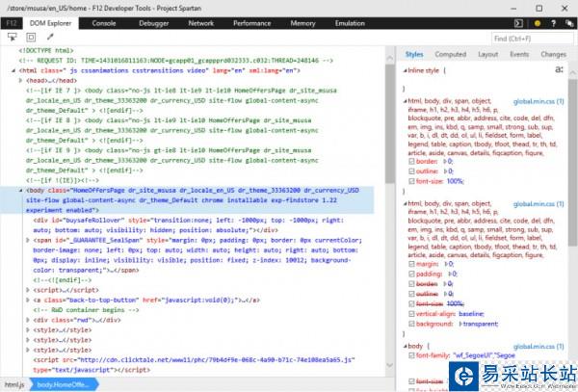578x392 pixels.
Task: Click the Find (Ctrl+F) search box
Action: point(533,39)
